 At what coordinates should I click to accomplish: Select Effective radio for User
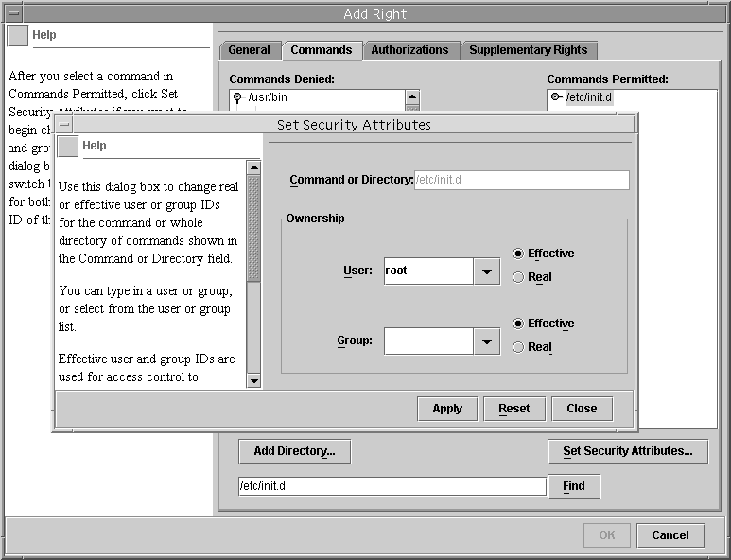click(517, 254)
